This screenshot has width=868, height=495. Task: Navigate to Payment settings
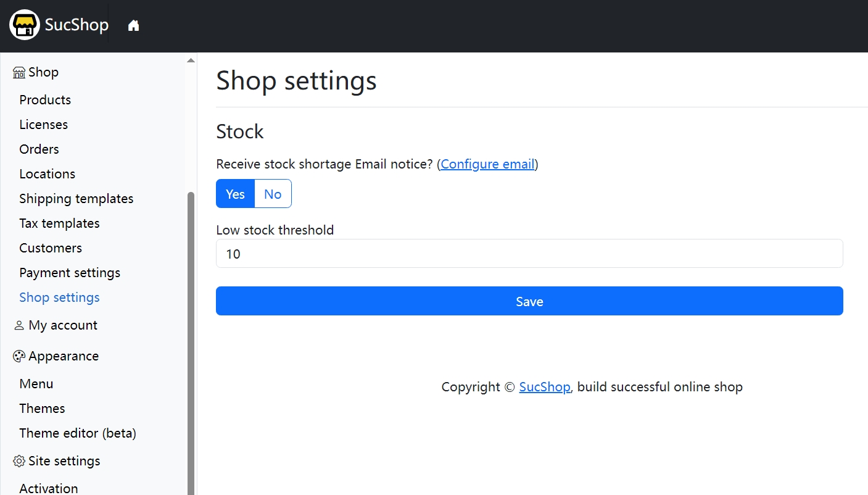[70, 273]
